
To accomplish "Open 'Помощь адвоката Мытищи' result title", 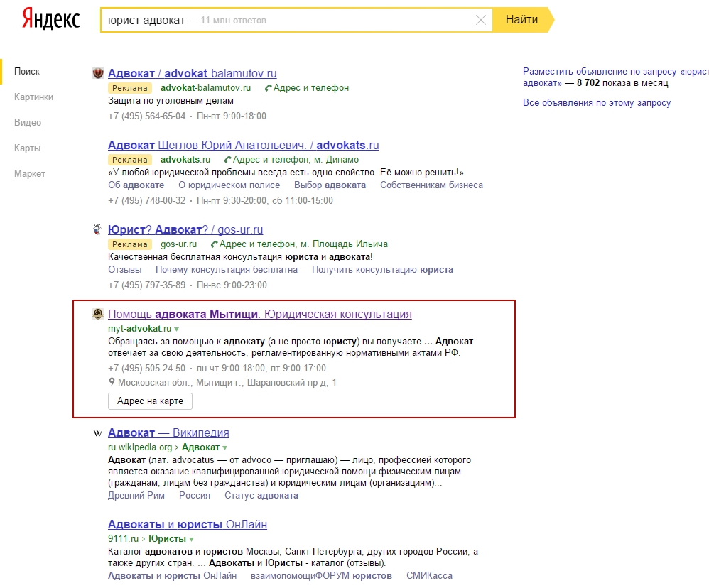I will tap(260, 314).
